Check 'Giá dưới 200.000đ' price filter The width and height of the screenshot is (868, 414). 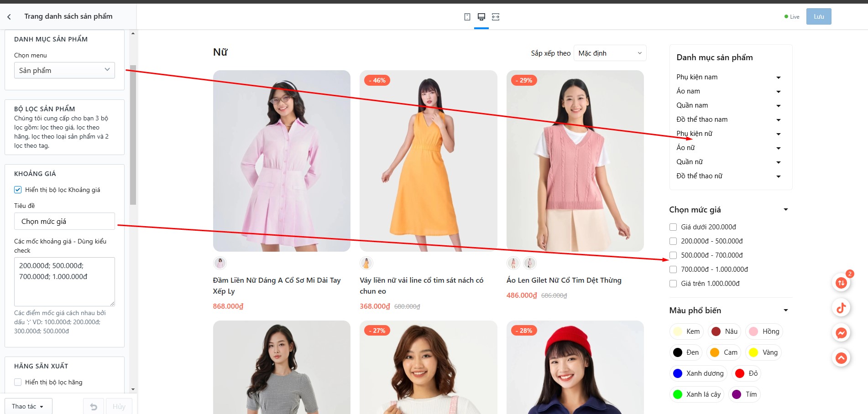point(673,227)
